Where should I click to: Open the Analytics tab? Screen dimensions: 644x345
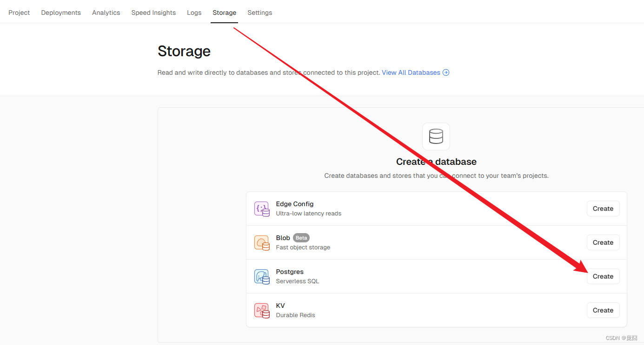coord(106,13)
